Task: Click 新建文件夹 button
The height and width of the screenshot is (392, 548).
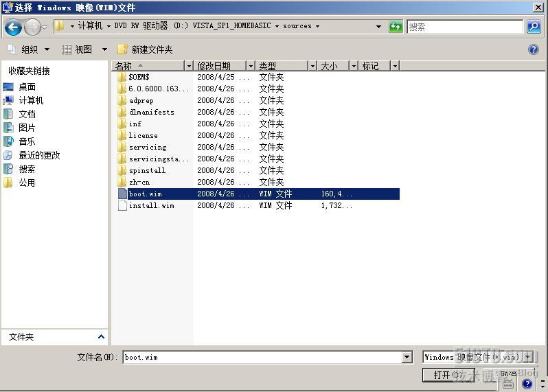Action: click(145, 49)
